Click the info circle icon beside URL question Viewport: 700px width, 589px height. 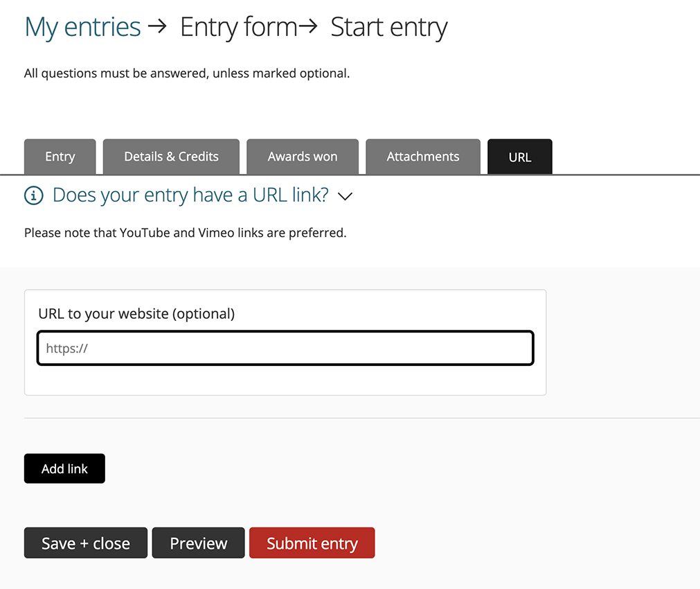point(33,196)
